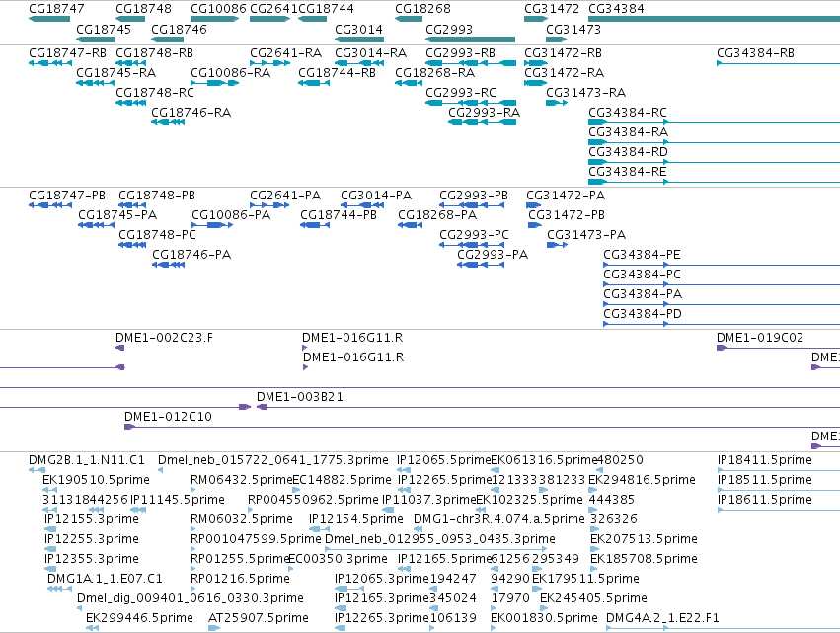Image resolution: width=840 pixels, height=633 pixels.
Task: Click protein label CG31473-PA
Action: coord(586,235)
